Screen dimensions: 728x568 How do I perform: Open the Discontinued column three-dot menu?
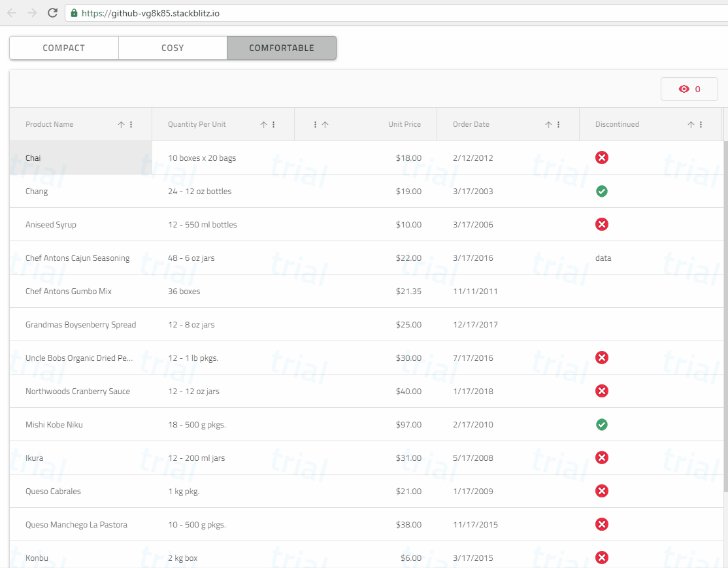pyautogui.click(x=700, y=124)
